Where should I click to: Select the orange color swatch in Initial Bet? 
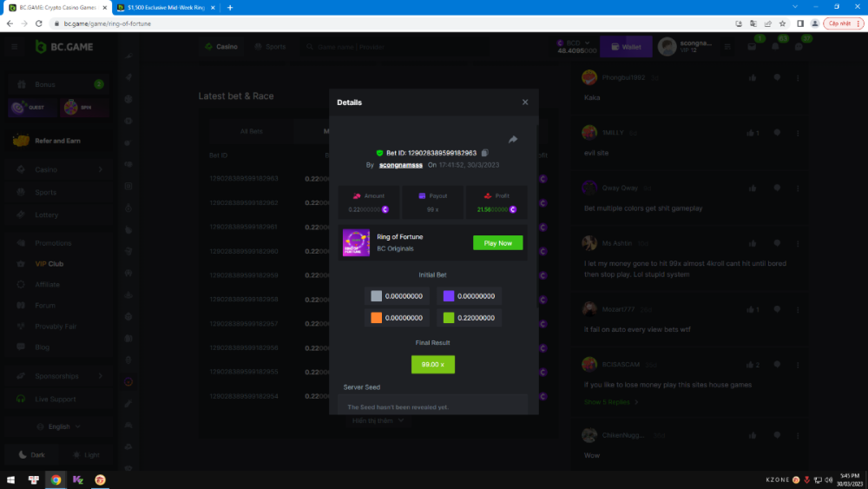click(x=376, y=318)
